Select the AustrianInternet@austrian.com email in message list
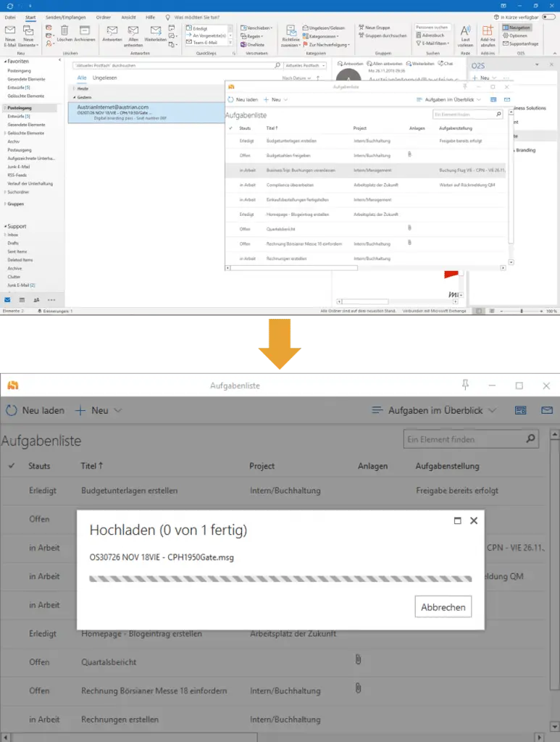Screen dimensions: 560x742 pos(146,112)
